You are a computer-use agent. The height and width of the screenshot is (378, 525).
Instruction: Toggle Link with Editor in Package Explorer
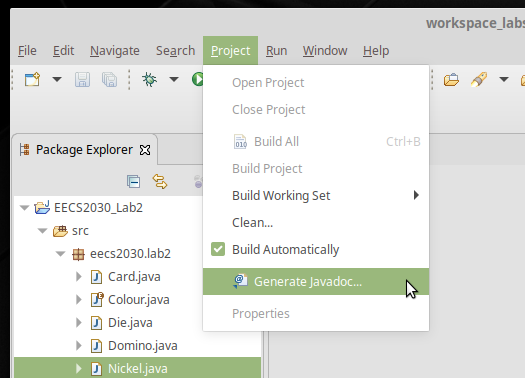(160, 181)
